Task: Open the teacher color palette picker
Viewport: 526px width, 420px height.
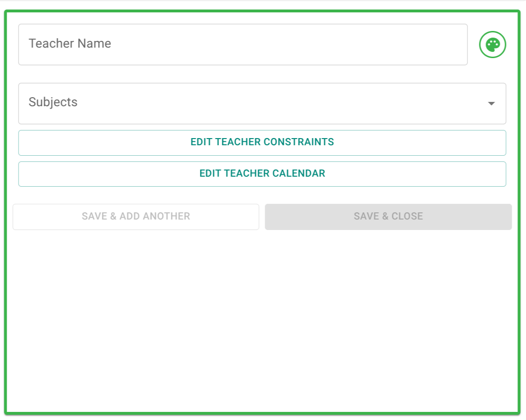Action: (x=492, y=45)
